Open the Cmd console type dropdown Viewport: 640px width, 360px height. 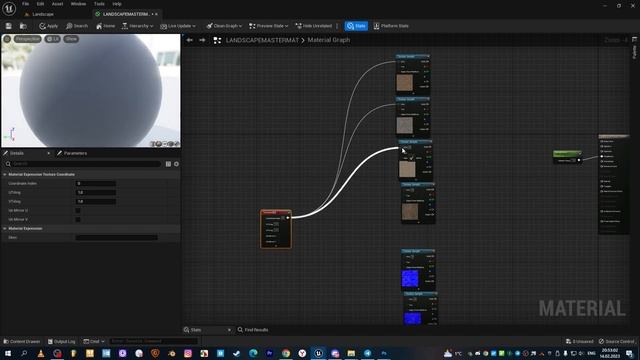[x=94, y=341]
